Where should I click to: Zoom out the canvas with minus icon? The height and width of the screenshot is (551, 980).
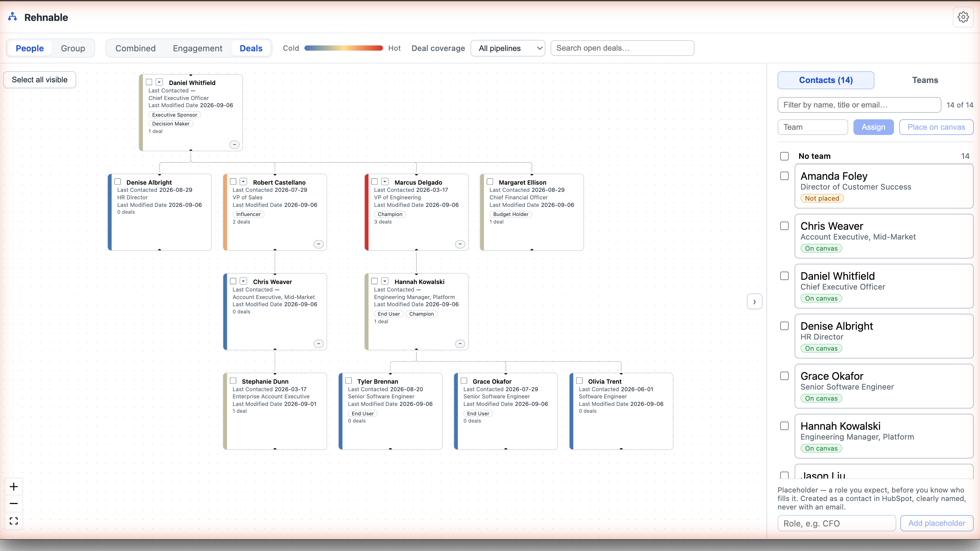point(14,504)
